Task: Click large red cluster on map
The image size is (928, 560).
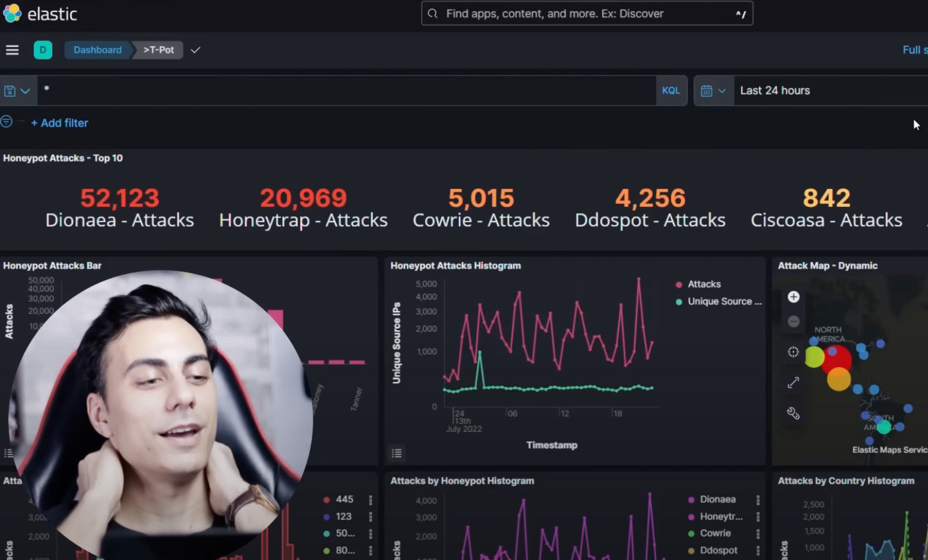Action: click(839, 360)
